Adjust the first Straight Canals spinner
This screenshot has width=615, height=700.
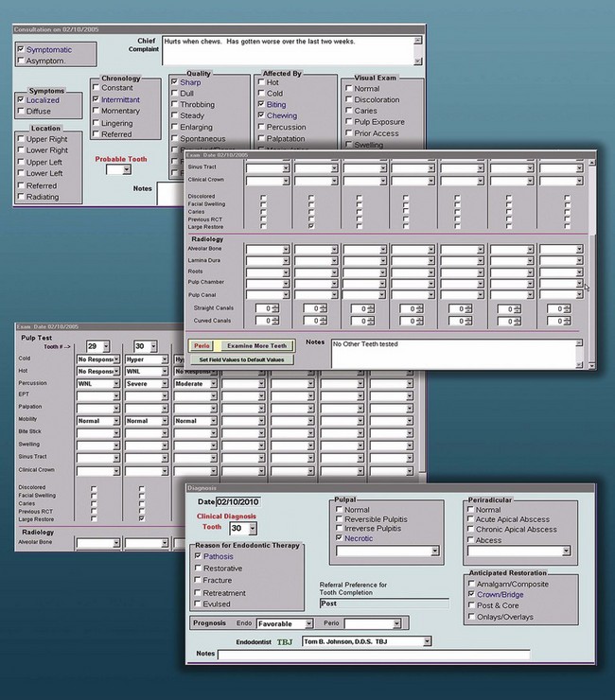[275, 308]
